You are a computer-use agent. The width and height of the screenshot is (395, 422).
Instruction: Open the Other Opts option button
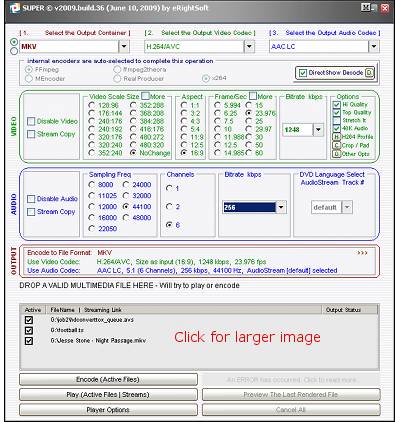coord(337,154)
